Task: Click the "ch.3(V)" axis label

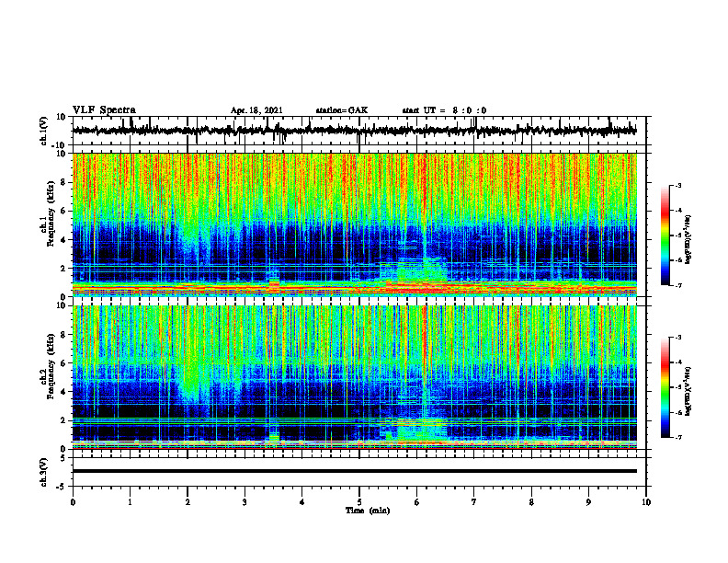Action: (44, 473)
